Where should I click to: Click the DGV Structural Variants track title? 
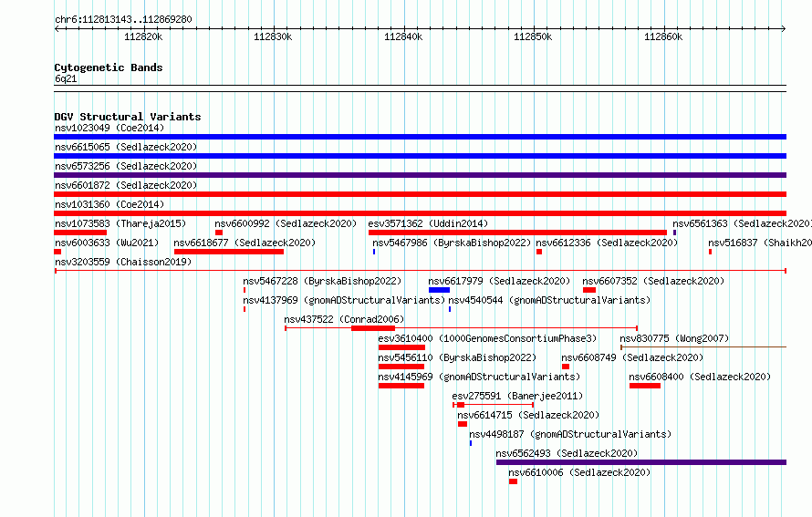[128, 117]
